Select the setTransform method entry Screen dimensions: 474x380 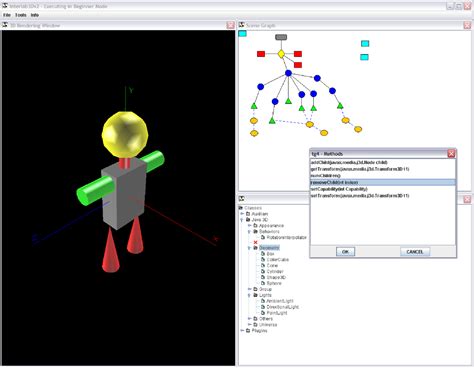(x=382, y=196)
